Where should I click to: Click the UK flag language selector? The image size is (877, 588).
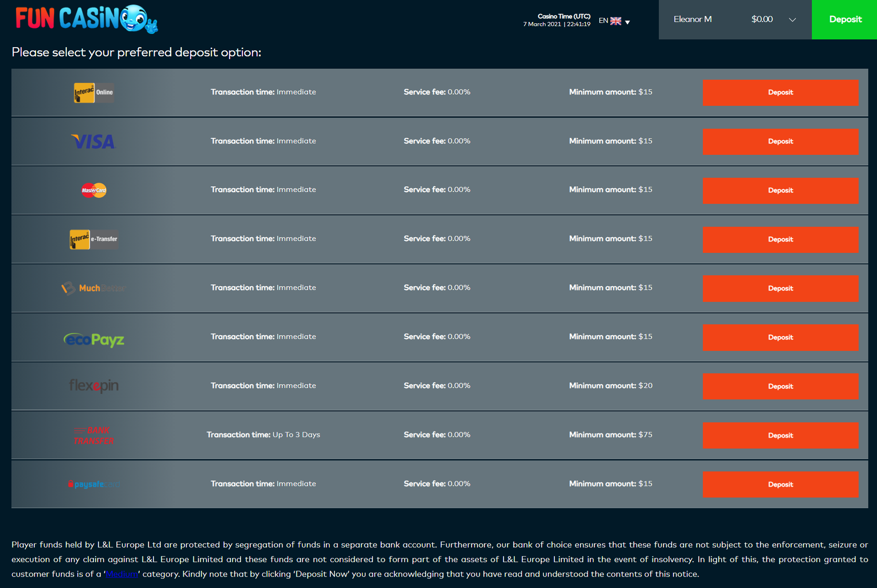point(615,21)
